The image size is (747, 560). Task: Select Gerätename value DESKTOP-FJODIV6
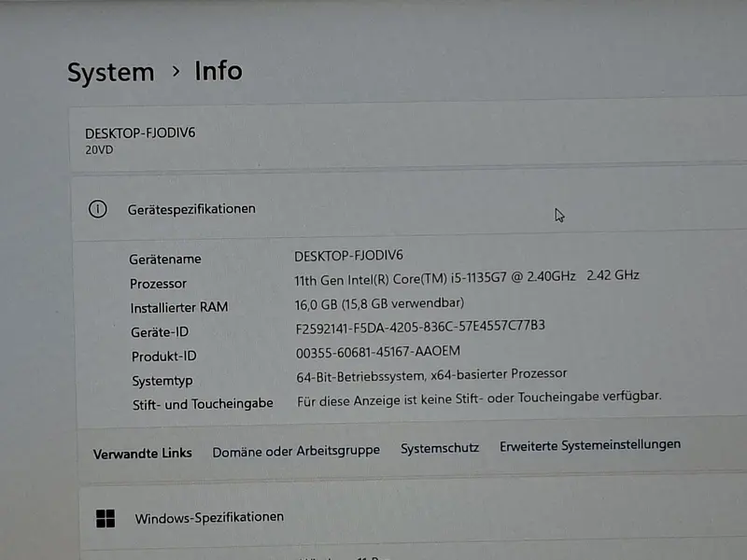[348, 256]
